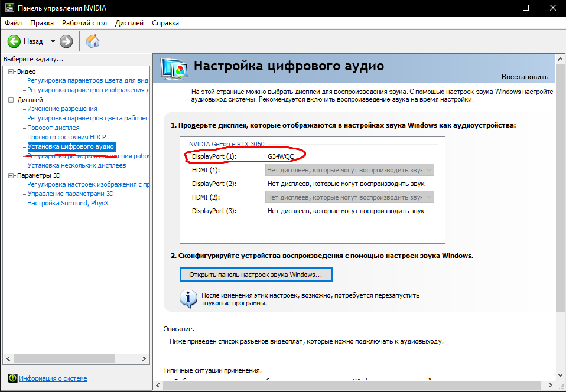Image resolution: width=566 pixels, height=392 pixels.
Task: Click the vertical scrollbar down arrow
Action: (x=560, y=374)
